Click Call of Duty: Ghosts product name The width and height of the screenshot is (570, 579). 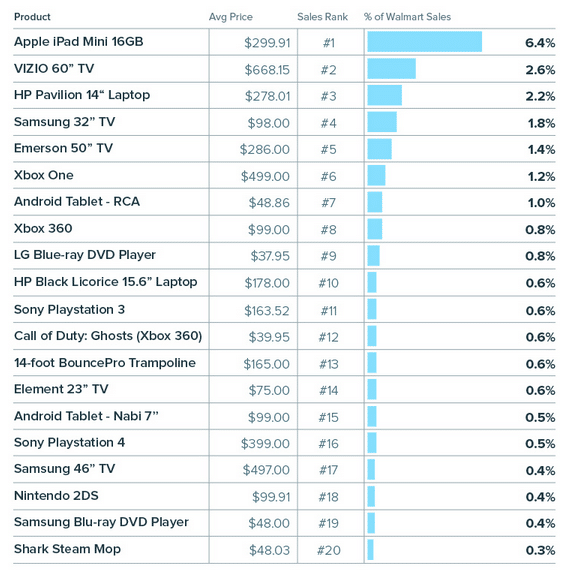108,336
